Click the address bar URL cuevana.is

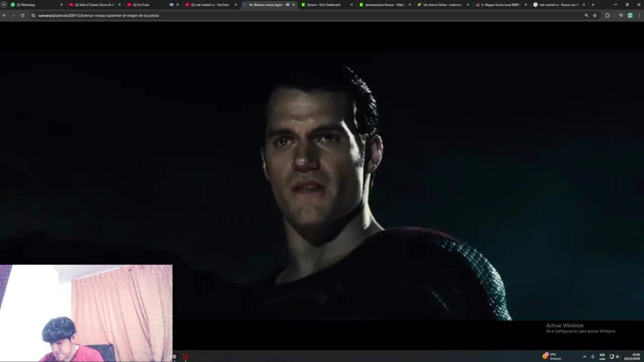(x=99, y=16)
